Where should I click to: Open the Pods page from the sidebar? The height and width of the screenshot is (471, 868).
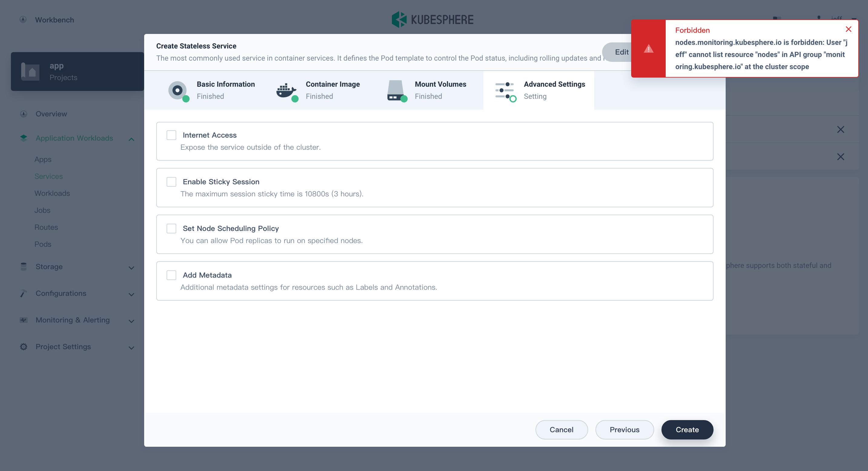pos(42,244)
